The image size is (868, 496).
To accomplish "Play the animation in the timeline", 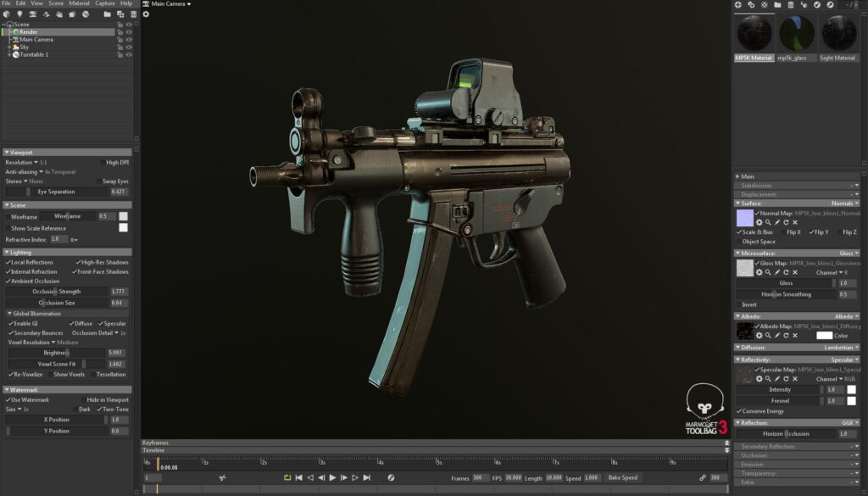I will point(332,477).
